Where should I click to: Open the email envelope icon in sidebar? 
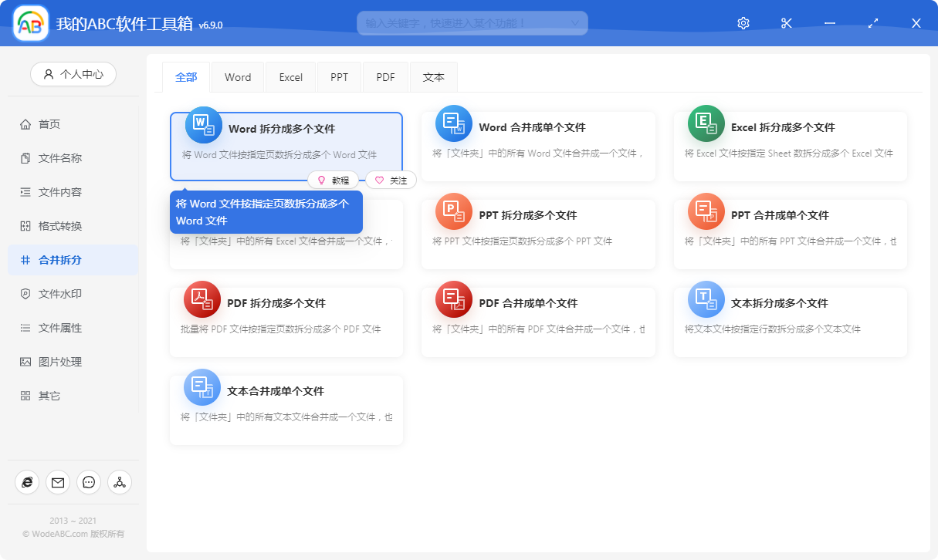(x=58, y=482)
